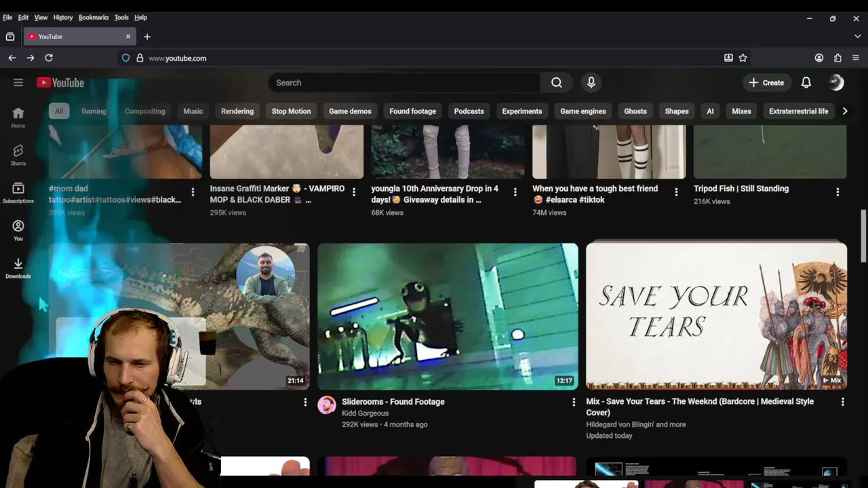Open the account avatar menu
The image size is (868, 488).
point(836,83)
